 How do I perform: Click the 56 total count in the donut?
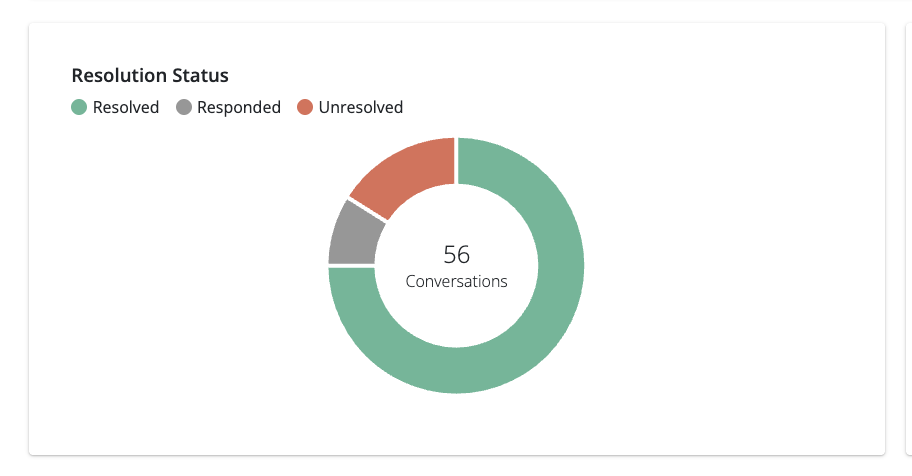pos(456,254)
